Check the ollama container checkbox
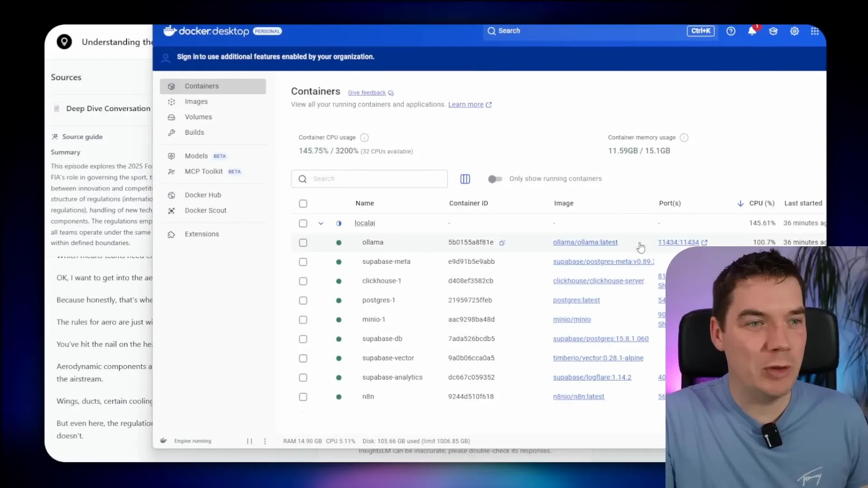The image size is (868, 488). pyautogui.click(x=303, y=243)
